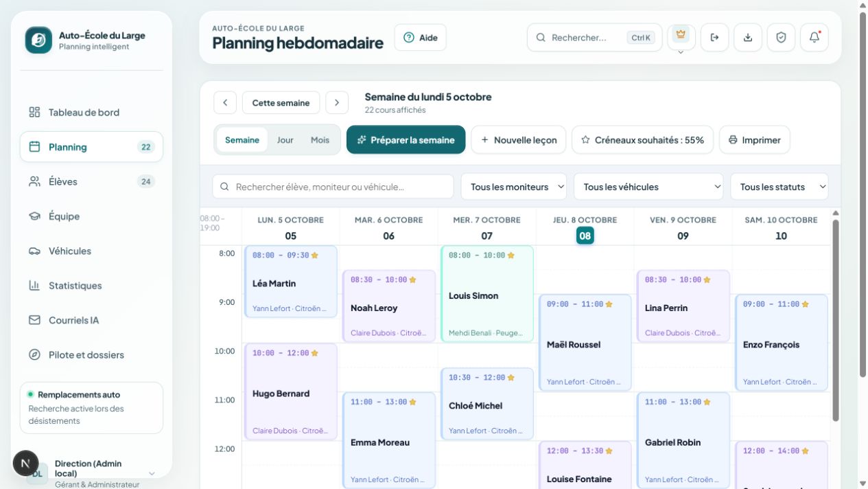Open Véhicules in the sidebar
This screenshot has width=868, height=489.
[x=91, y=251]
